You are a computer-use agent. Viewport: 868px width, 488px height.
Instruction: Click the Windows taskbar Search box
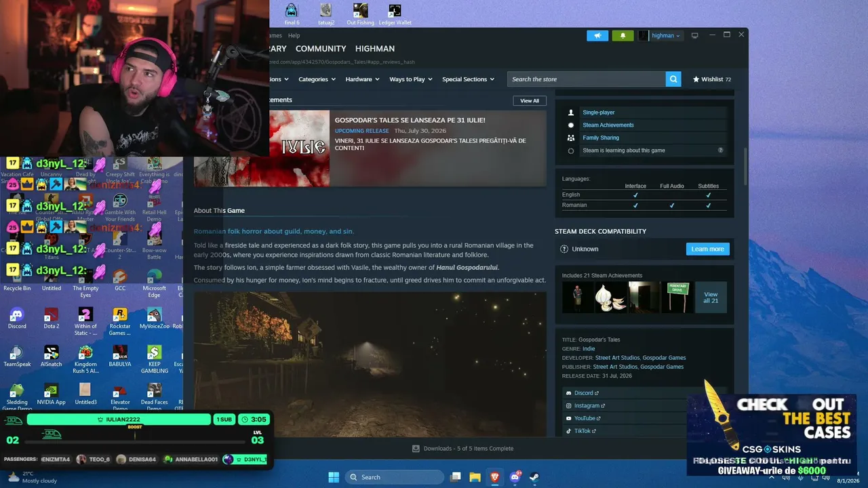click(x=395, y=477)
